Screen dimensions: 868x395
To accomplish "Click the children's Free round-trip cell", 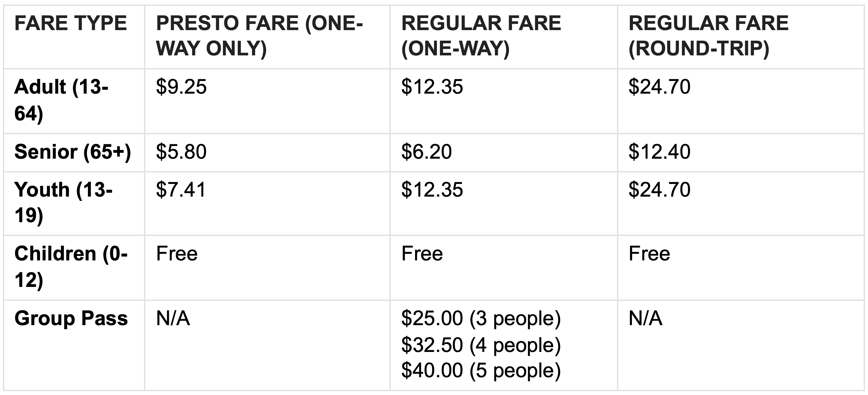I will pos(649,253).
